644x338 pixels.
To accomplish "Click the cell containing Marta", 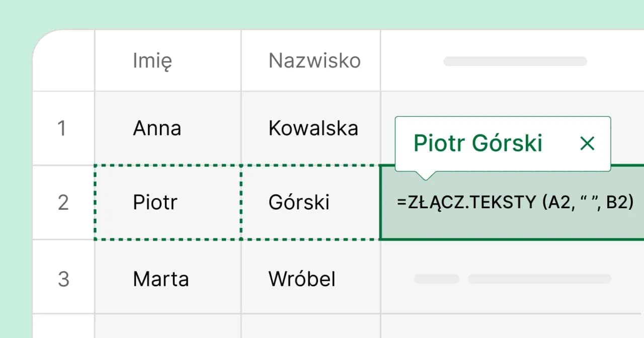I will pyautogui.click(x=160, y=279).
